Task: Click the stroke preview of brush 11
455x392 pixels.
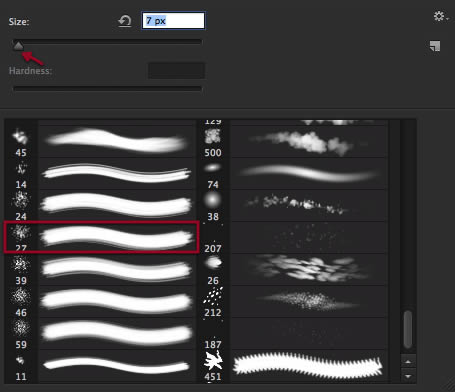Action: pyautogui.click(x=116, y=365)
